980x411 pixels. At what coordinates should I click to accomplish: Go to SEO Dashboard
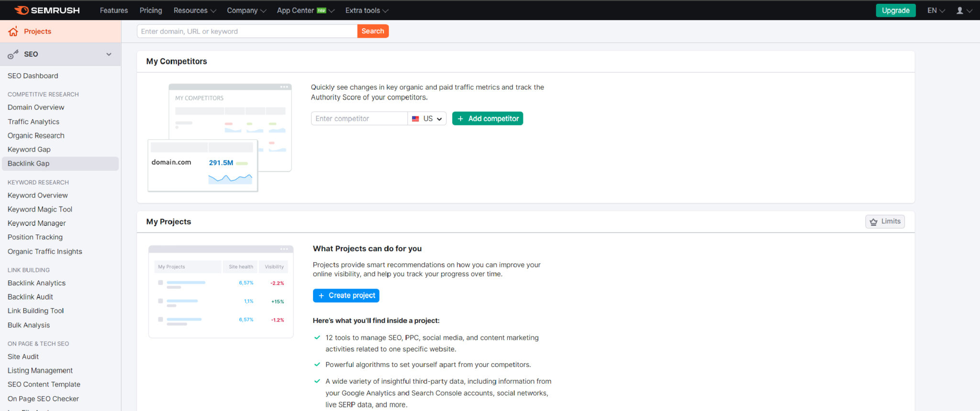click(33, 76)
